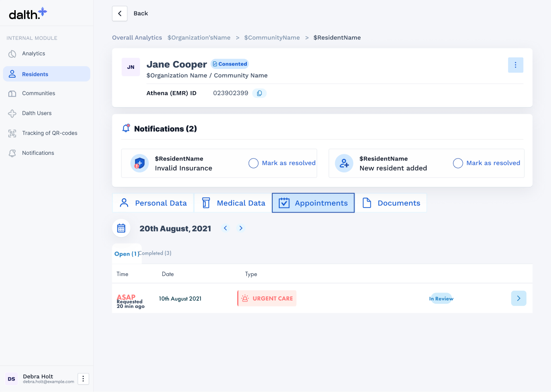
Task: Go to the previous date
Action: [x=226, y=228]
